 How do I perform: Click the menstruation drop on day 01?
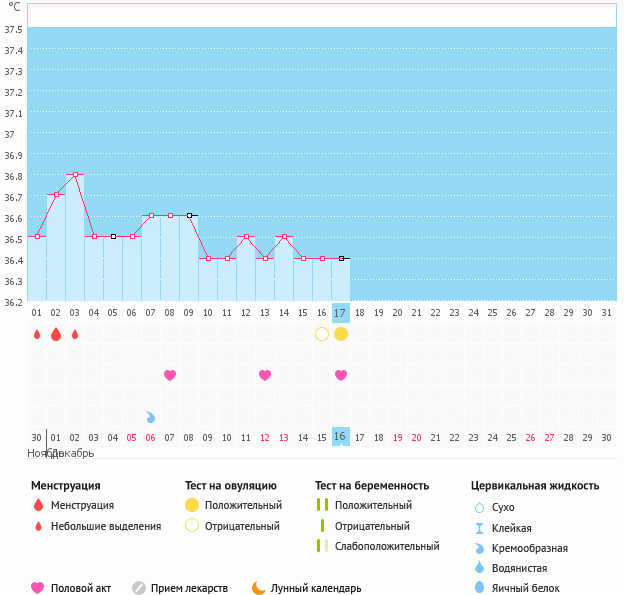37,334
